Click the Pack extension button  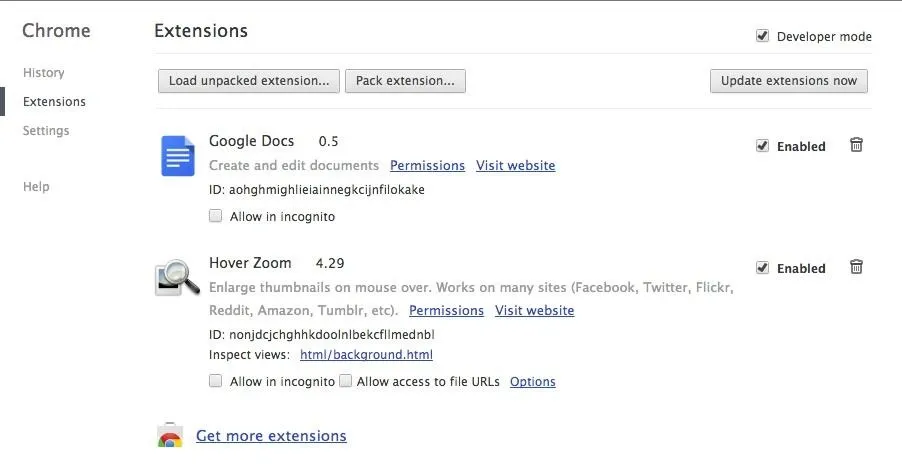pos(406,81)
